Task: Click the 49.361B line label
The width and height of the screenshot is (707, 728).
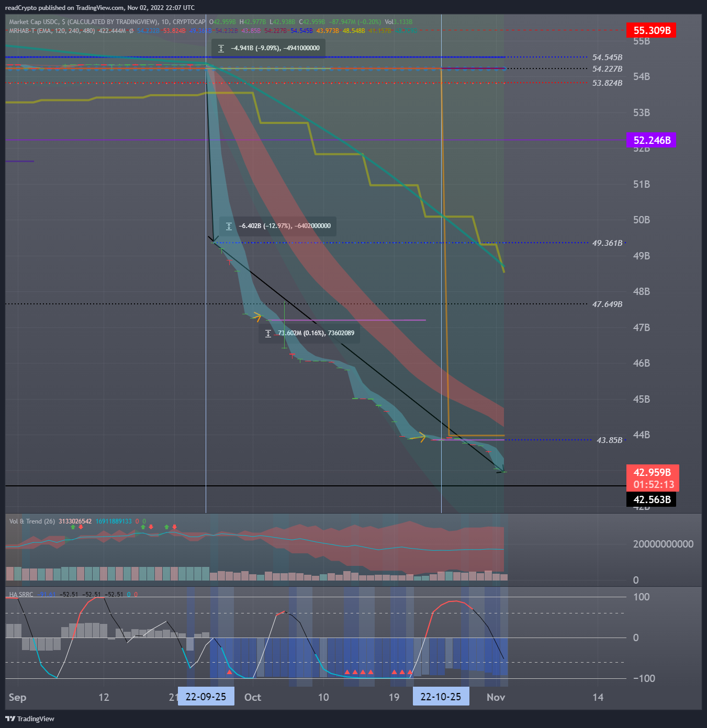Action: tap(607, 243)
